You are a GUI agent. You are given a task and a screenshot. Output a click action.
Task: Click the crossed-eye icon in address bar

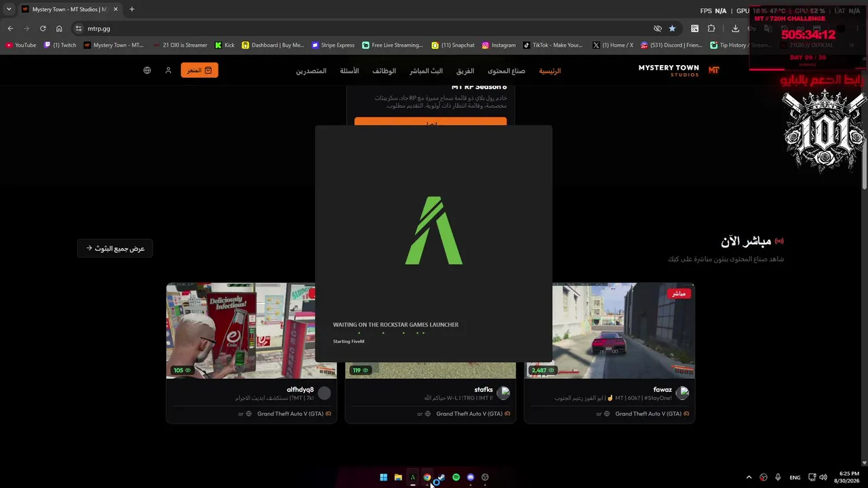[657, 28]
